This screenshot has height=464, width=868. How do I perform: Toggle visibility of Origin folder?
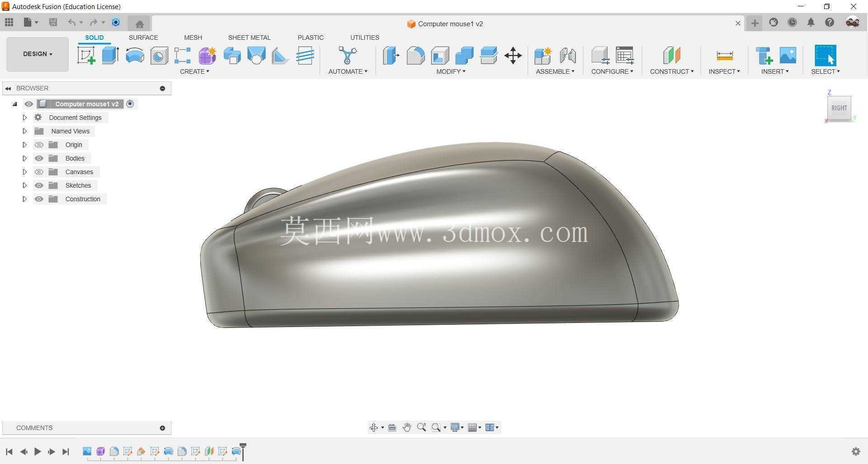[39, 145]
